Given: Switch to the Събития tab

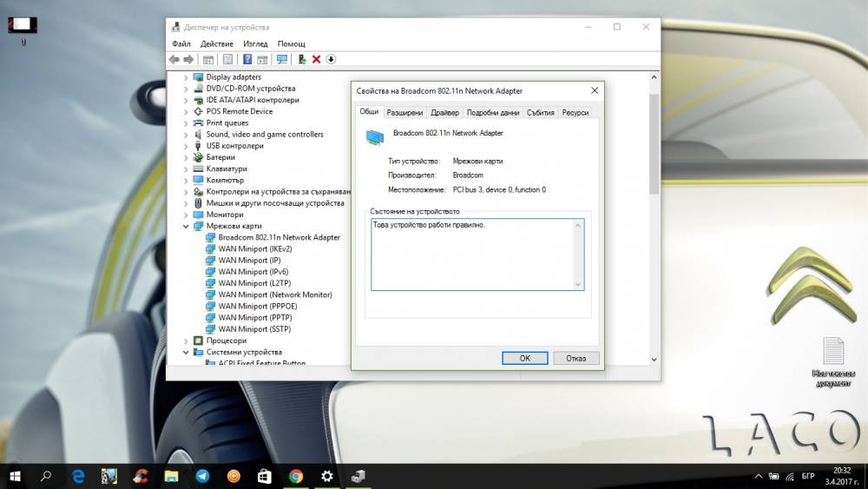Looking at the screenshot, I should click(x=540, y=112).
